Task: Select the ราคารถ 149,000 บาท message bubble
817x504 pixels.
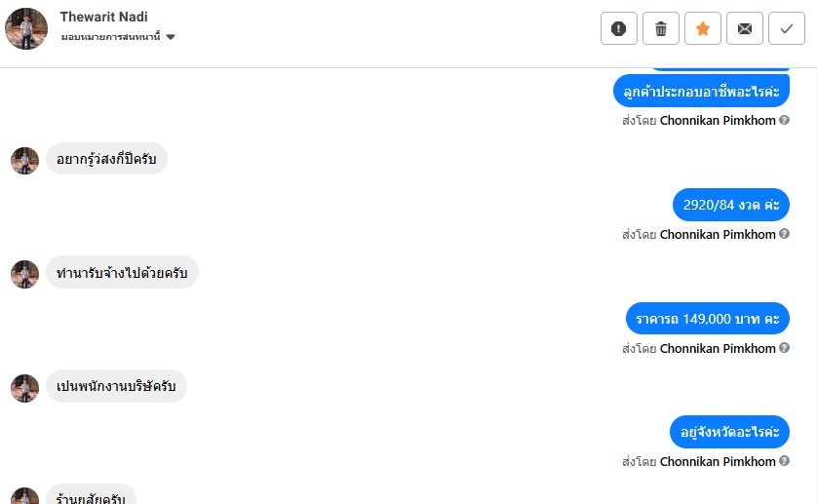Action: coord(707,319)
